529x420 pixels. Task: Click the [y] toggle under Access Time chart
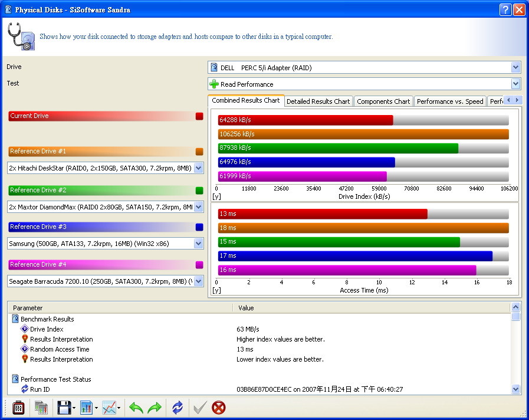click(x=216, y=290)
